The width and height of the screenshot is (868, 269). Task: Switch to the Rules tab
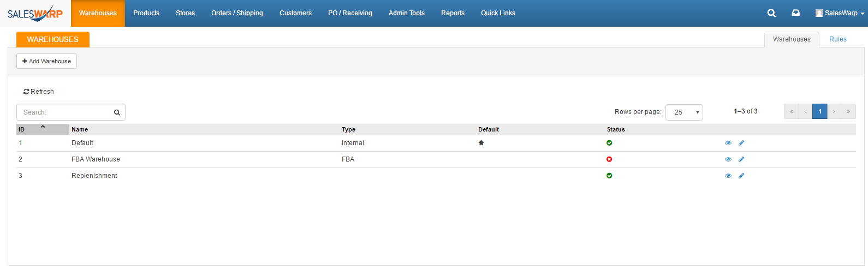[838, 39]
